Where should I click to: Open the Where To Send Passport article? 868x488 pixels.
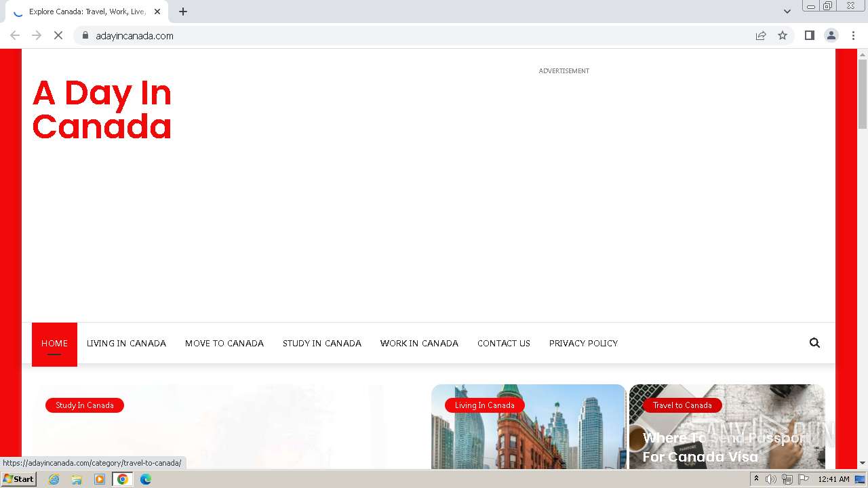(723, 447)
